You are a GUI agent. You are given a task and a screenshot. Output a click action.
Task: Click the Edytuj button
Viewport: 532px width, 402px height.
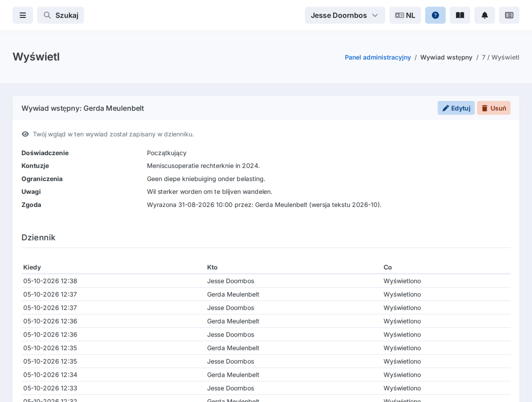point(456,108)
